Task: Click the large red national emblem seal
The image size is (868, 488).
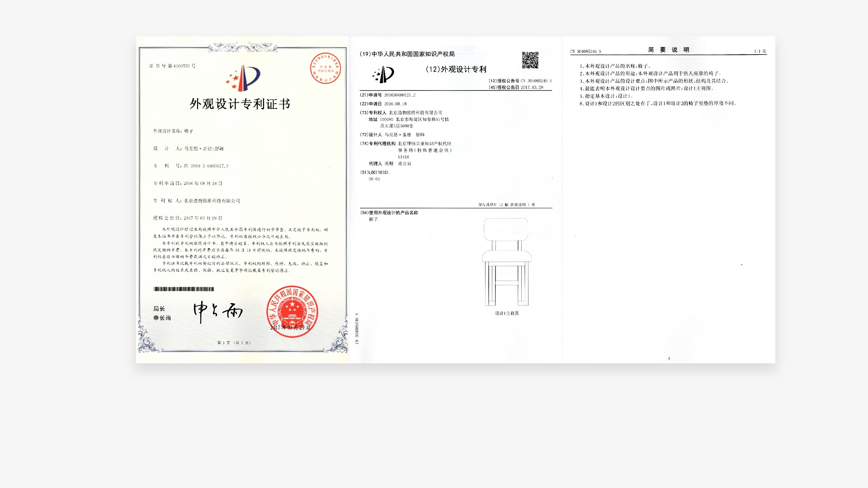Action: (292, 311)
